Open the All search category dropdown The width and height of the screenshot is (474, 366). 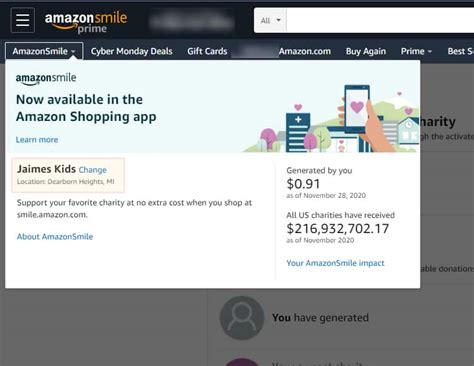coord(270,21)
